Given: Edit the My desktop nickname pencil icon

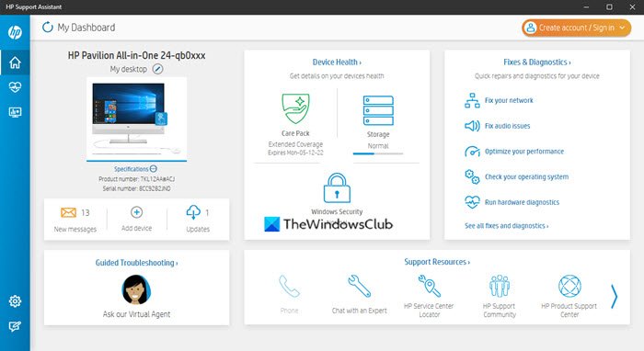Looking at the screenshot, I should click(x=157, y=69).
